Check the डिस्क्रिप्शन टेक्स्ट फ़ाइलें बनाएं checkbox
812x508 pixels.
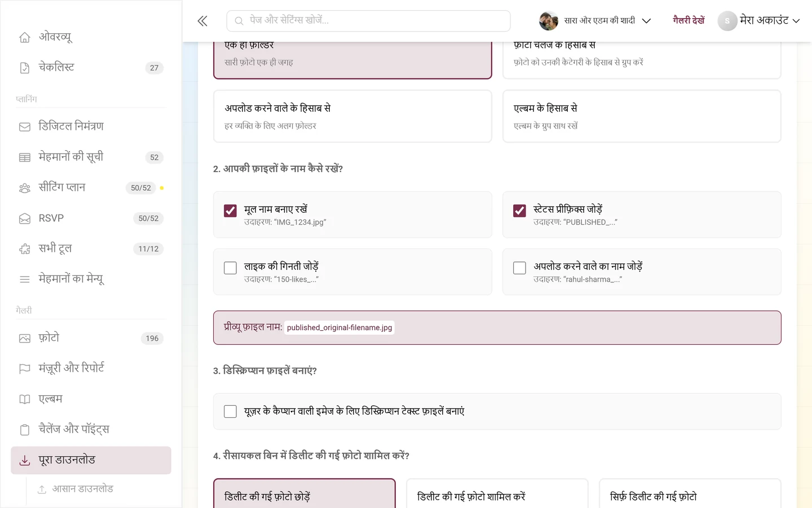point(230,411)
